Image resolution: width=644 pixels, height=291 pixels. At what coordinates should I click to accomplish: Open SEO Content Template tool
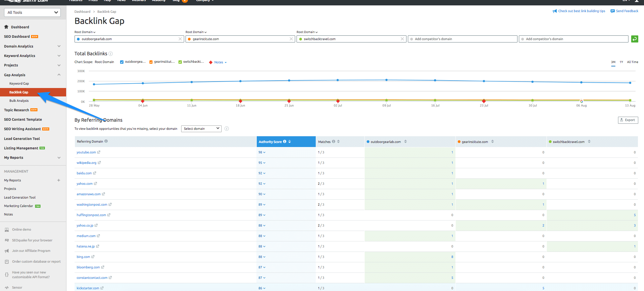tap(23, 120)
